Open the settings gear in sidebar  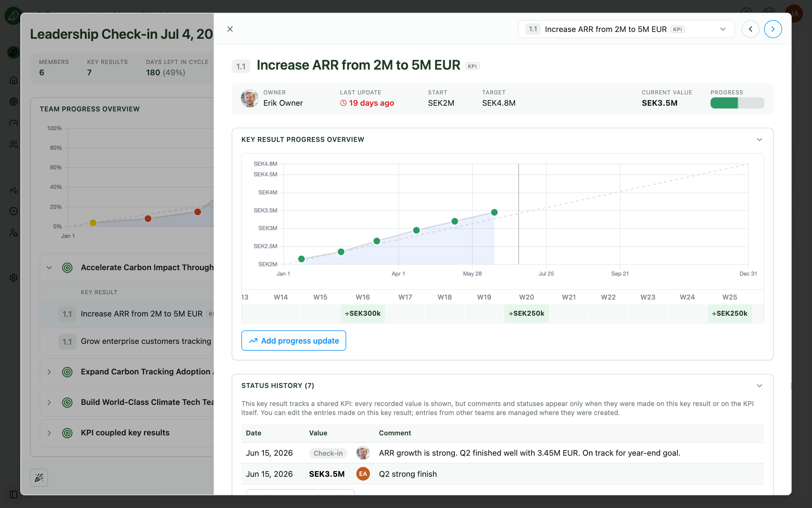(14, 278)
